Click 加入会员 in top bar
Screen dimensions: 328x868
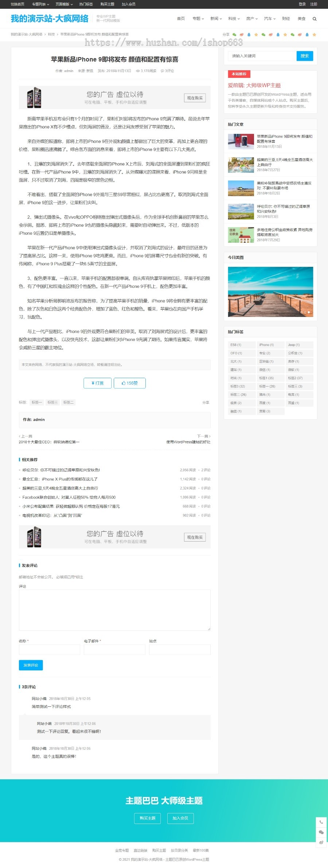[x=128, y=4]
